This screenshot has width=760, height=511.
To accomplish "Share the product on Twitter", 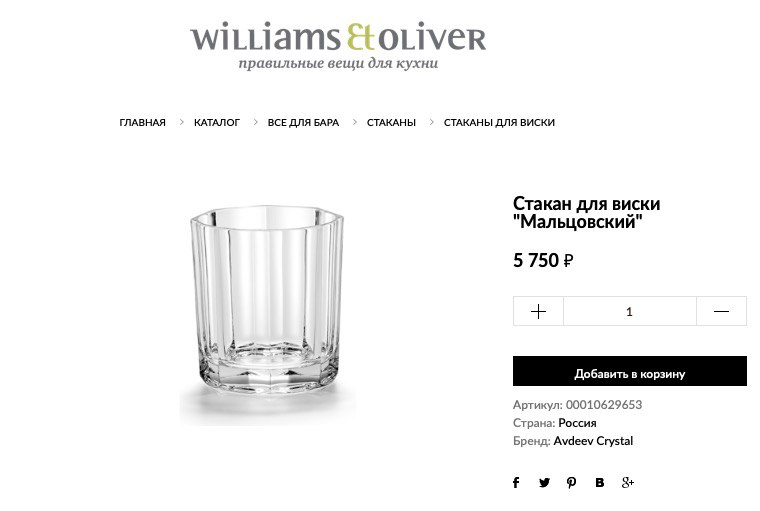I will tap(544, 482).
